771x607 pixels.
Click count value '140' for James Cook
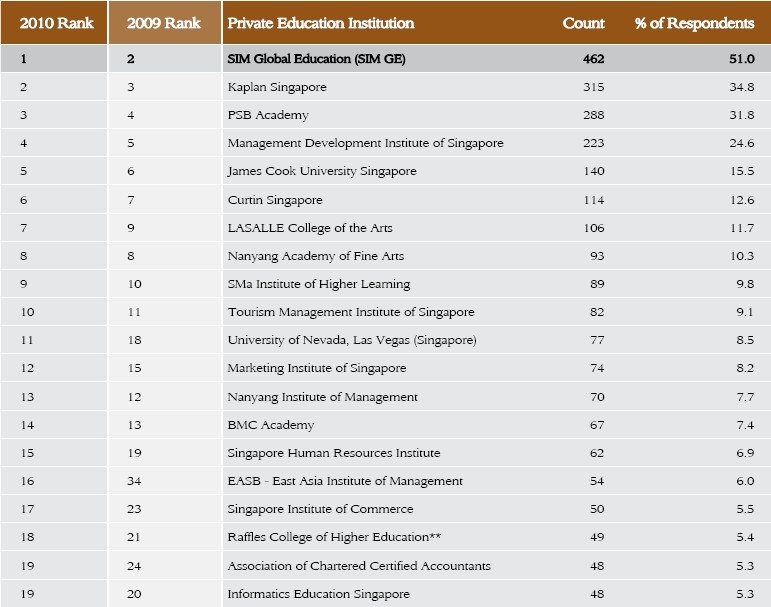point(594,171)
